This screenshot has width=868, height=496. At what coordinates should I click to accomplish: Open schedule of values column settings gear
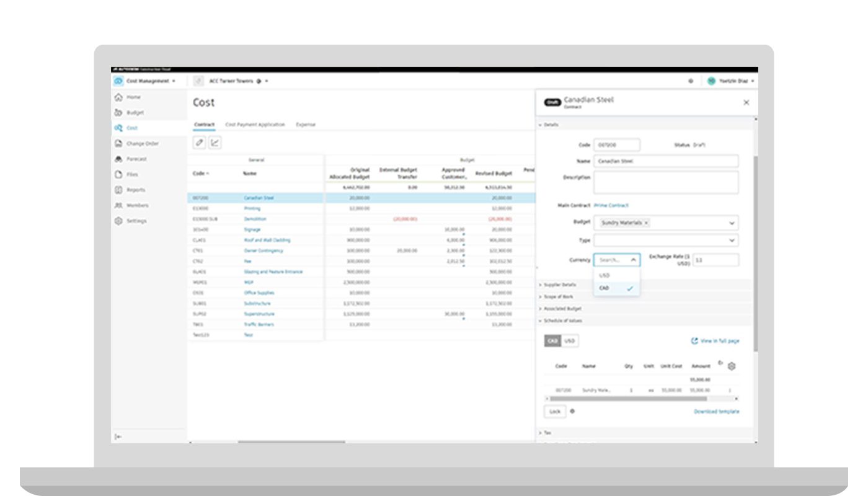coord(731,366)
